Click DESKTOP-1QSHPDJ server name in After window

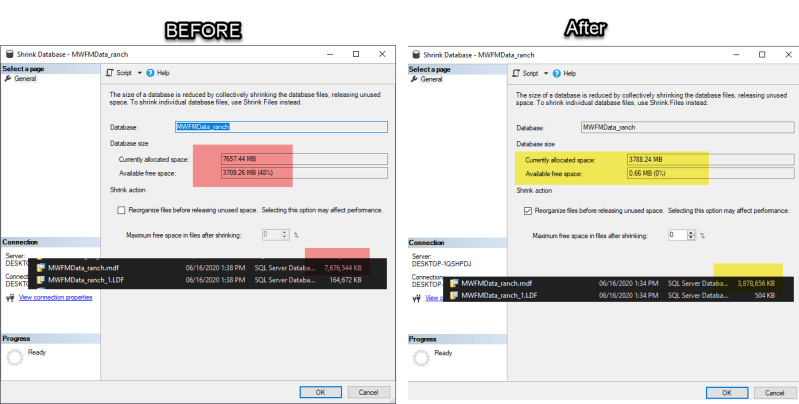[x=442, y=264]
